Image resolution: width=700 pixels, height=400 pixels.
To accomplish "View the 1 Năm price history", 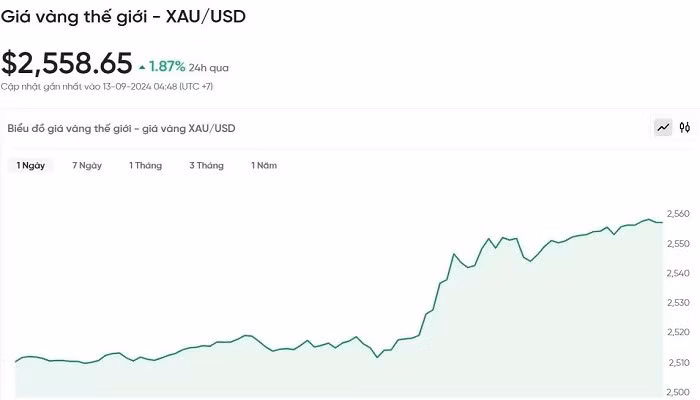I will (264, 165).
